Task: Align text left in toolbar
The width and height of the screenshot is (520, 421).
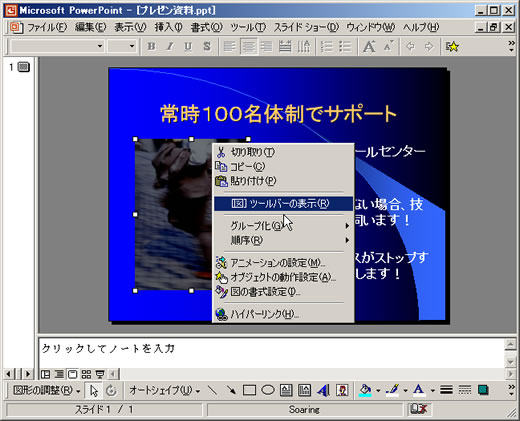Action: 230,46
